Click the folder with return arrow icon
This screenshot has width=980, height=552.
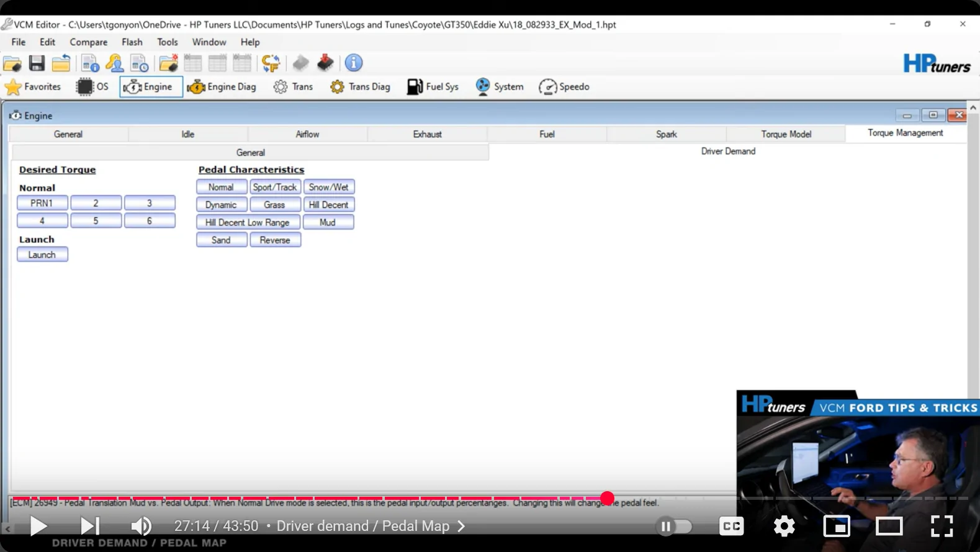click(61, 63)
